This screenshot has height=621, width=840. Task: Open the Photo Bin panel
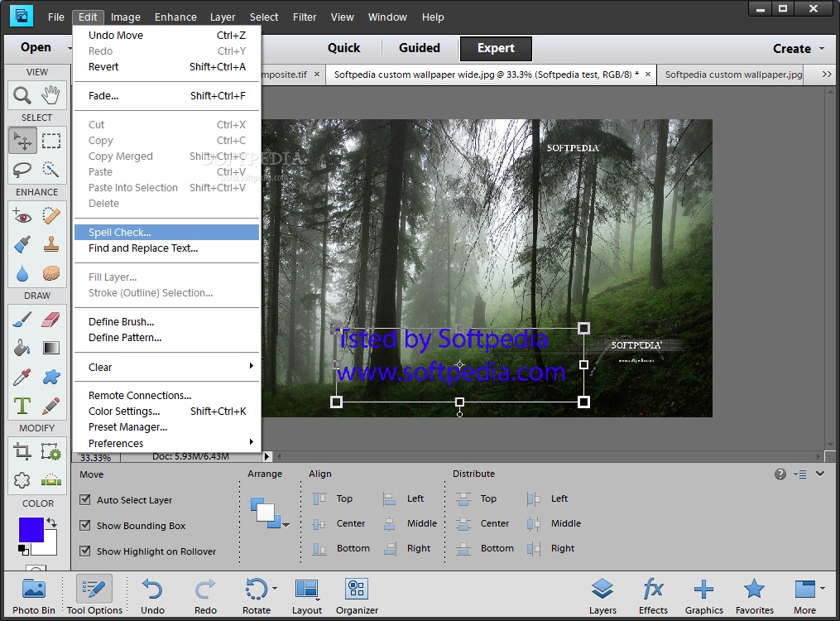[34, 596]
